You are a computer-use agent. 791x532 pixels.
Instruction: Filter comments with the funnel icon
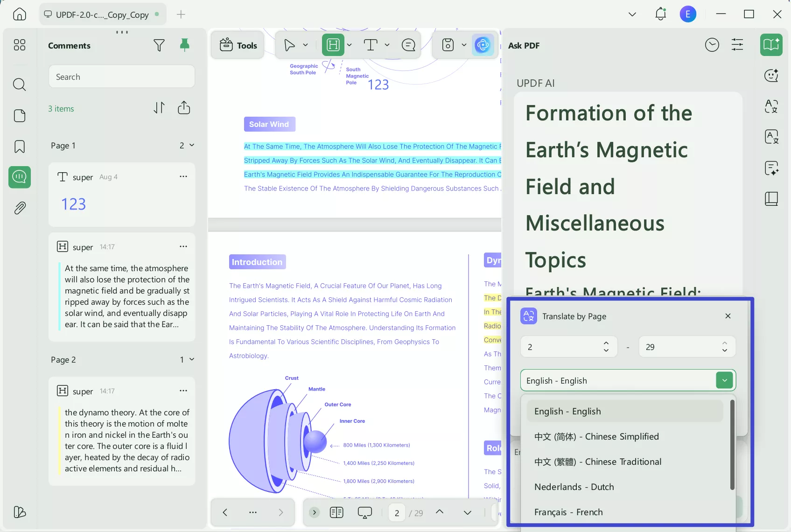click(159, 45)
